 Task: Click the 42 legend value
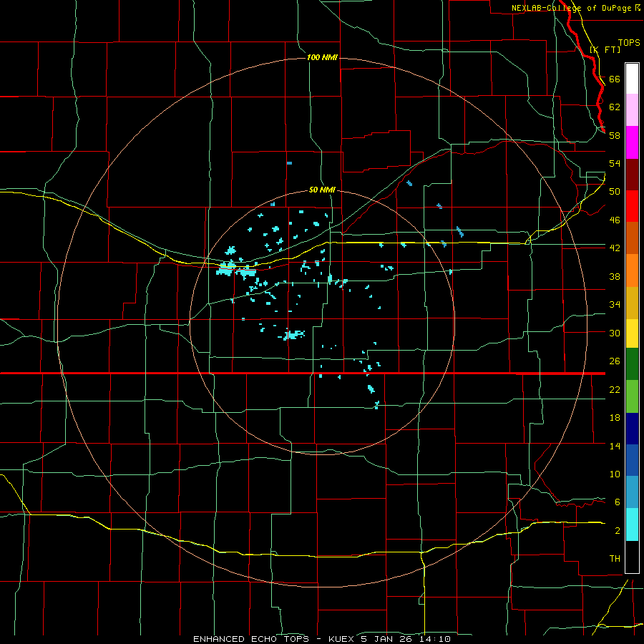[x=615, y=248]
